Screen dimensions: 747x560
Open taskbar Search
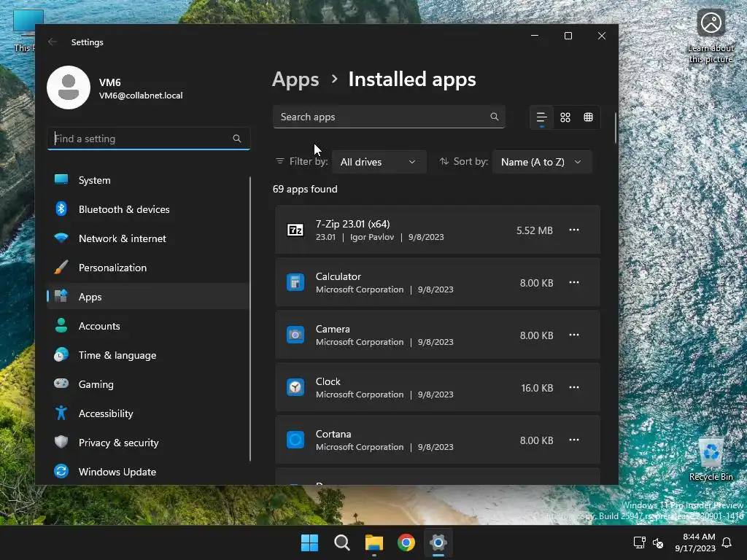[341, 542]
